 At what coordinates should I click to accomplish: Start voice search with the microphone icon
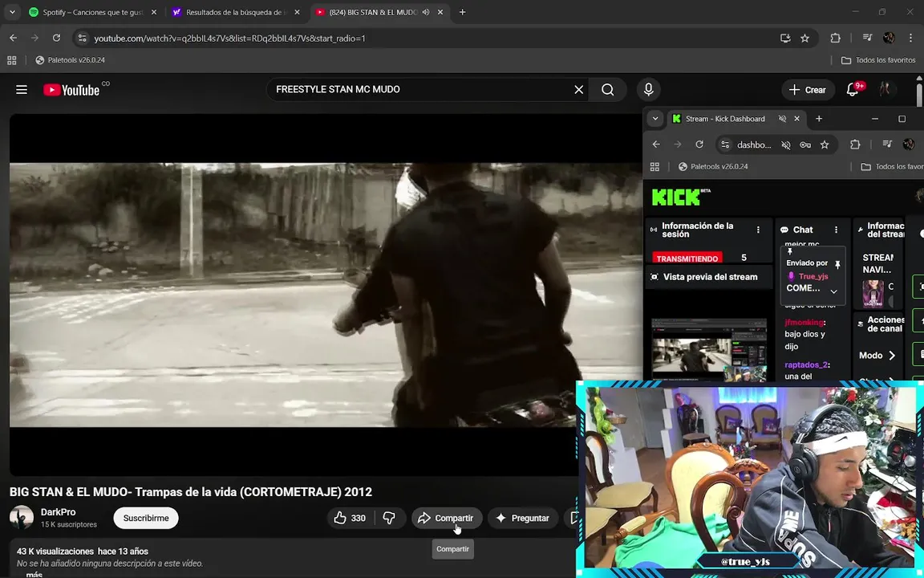coord(648,90)
